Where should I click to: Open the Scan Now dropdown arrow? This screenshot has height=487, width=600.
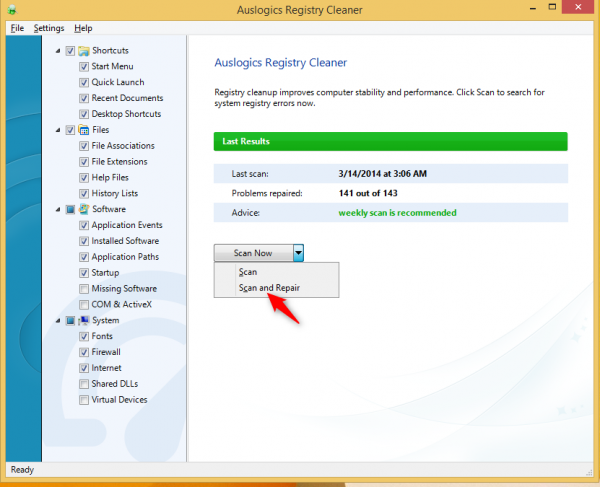[x=298, y=253]
